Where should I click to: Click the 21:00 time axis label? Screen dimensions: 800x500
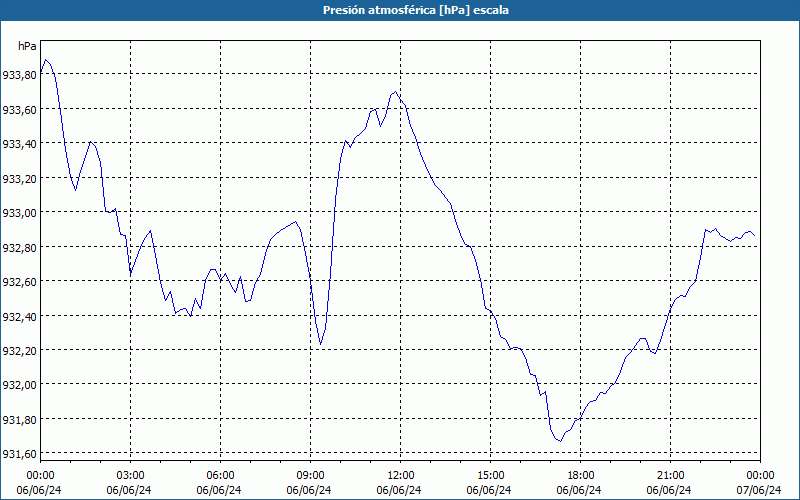[670, 476]
